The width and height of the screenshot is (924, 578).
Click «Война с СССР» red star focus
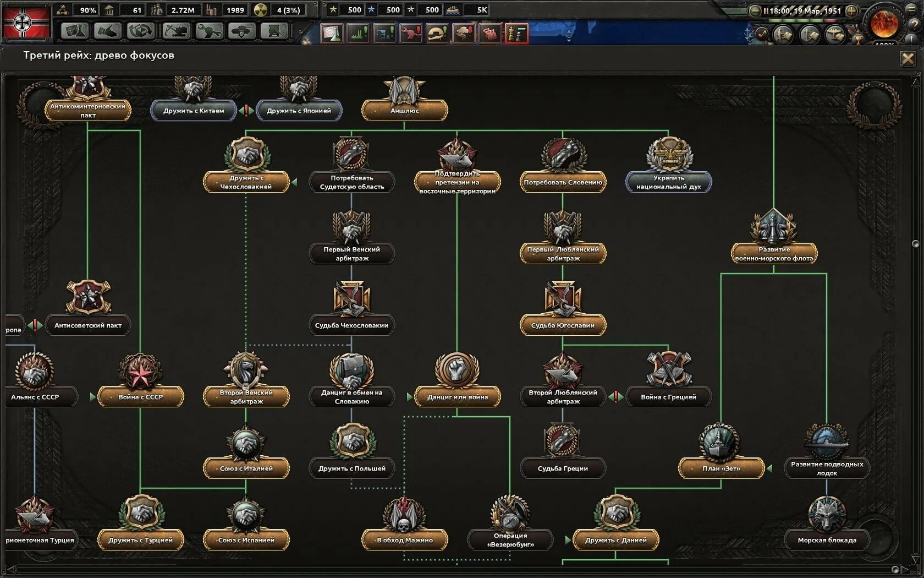tap(141, 397)
